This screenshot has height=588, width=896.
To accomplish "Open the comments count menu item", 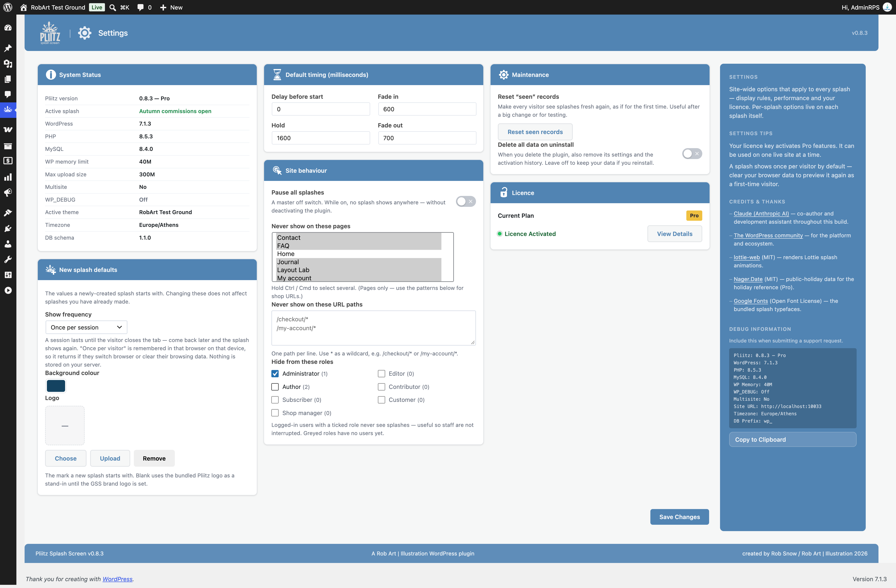I will click(x=145, y=7).
